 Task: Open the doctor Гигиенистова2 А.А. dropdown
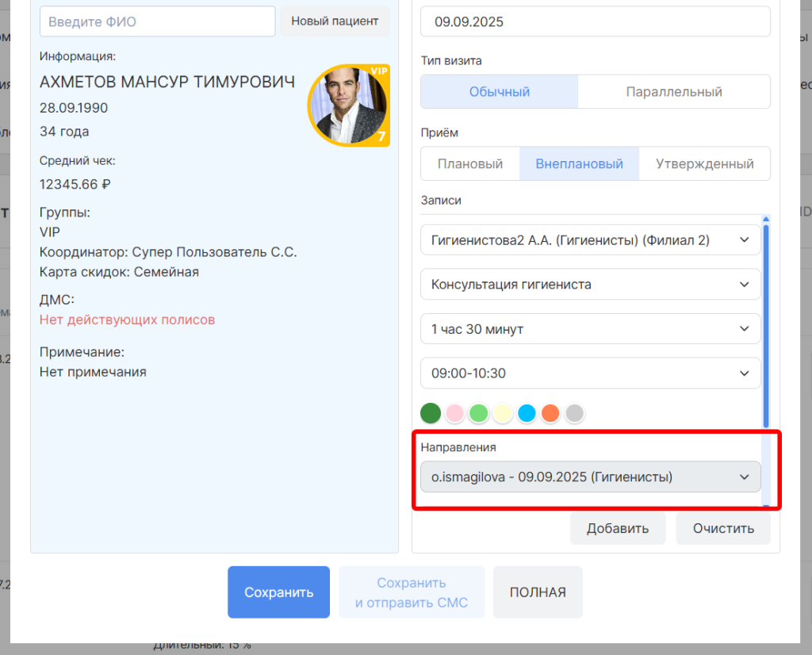(x=590, y=239)
